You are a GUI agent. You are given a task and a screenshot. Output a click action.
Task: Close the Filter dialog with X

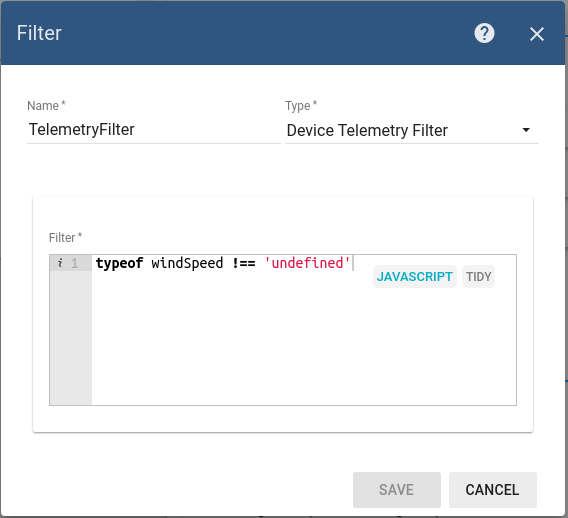pyautogui.click(x=536, y=34)
